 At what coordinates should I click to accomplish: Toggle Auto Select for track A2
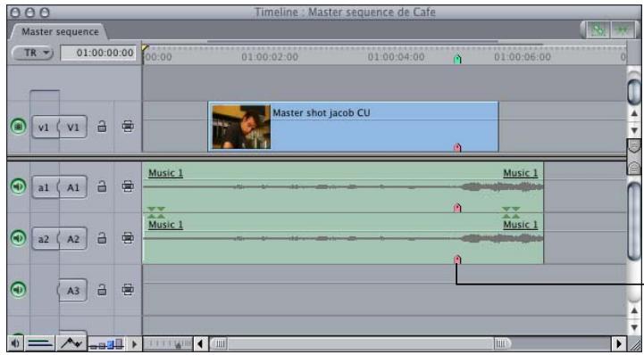pyautogui.click(x=128, y=238)
